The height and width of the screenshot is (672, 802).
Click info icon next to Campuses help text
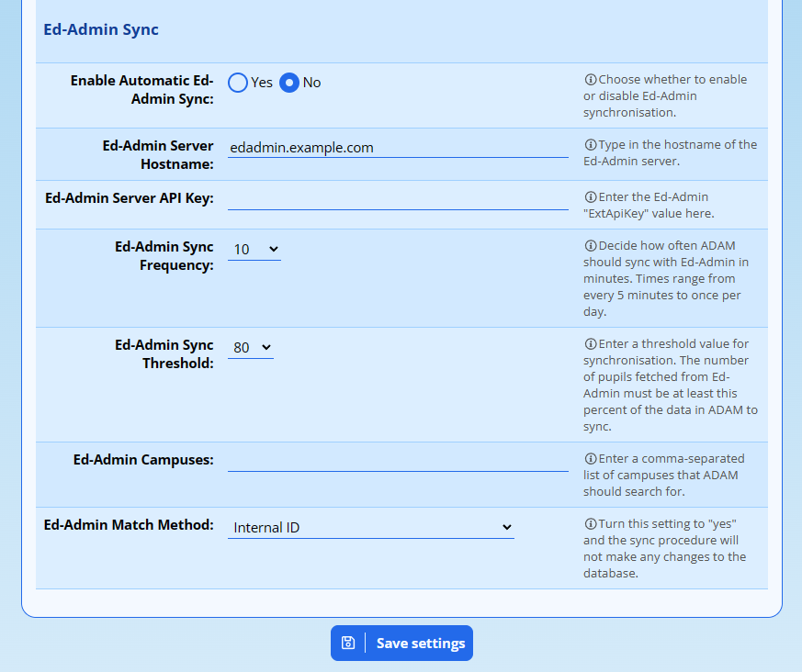[x=590, y=458]
